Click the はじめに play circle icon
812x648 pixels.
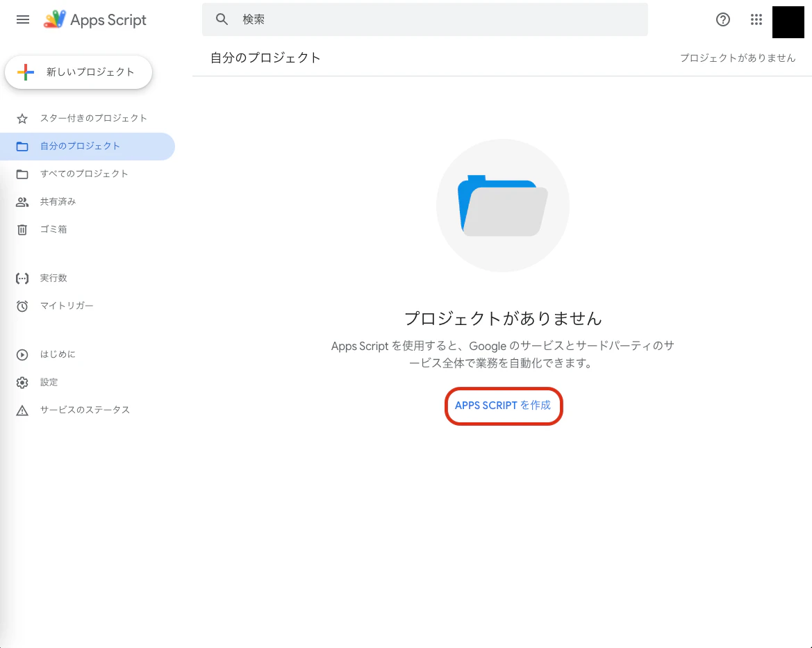[x=22, y=354]
